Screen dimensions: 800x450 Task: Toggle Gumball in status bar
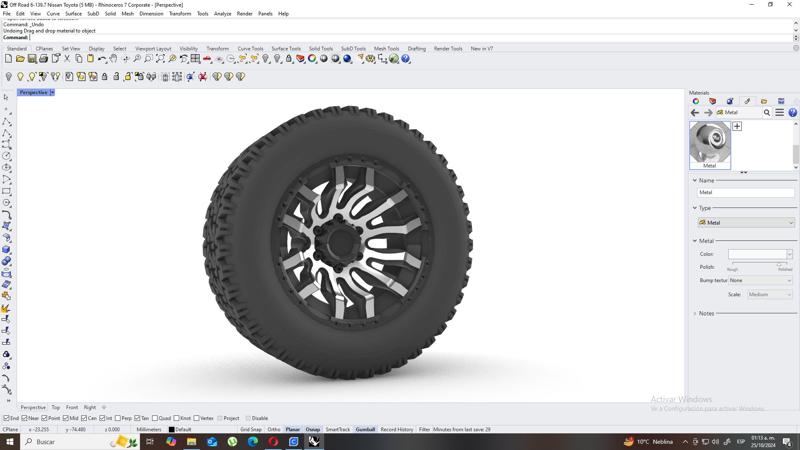(x=365, y=430)
